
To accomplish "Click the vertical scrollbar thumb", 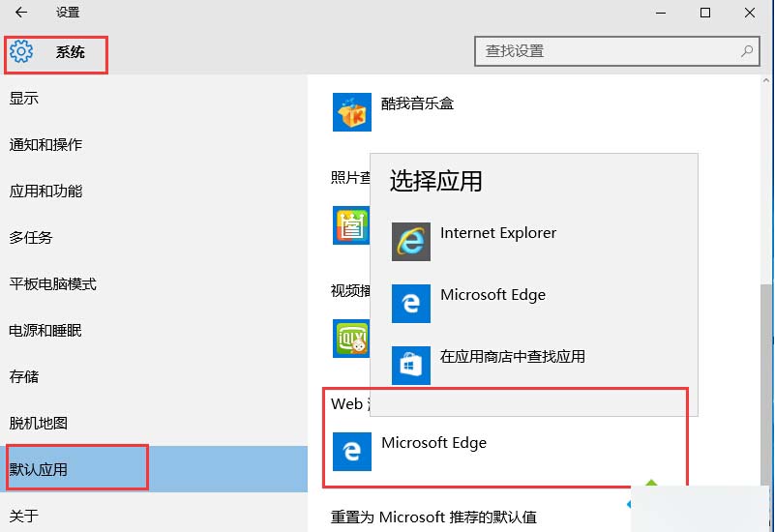I will tap(765, 385).
